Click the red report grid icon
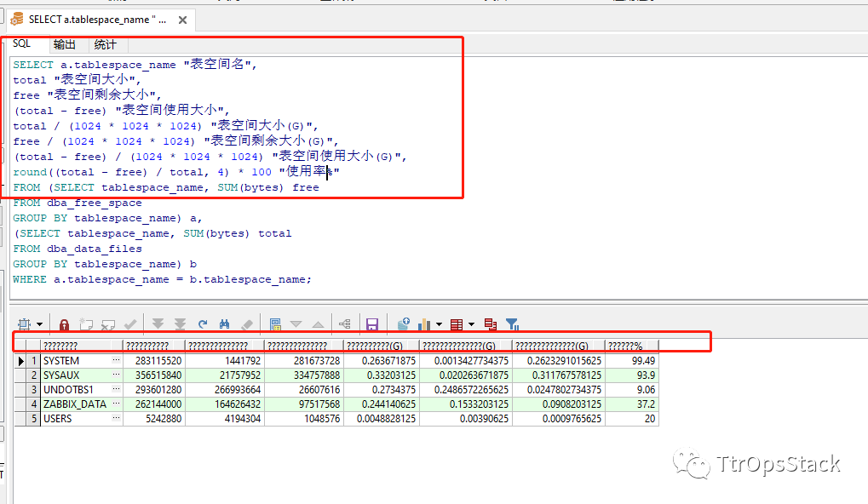 click(x=457, y=324)
